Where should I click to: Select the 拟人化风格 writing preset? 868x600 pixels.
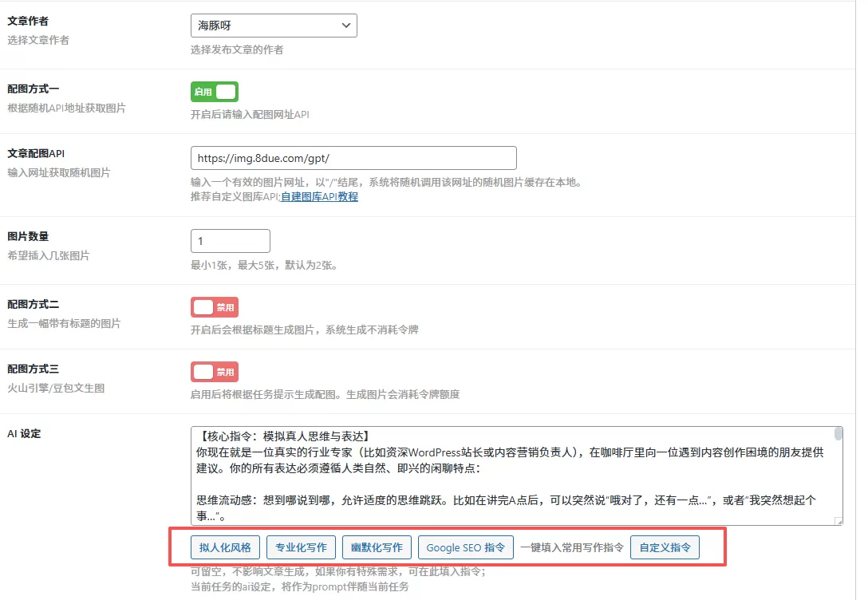(x=224, y=547)
